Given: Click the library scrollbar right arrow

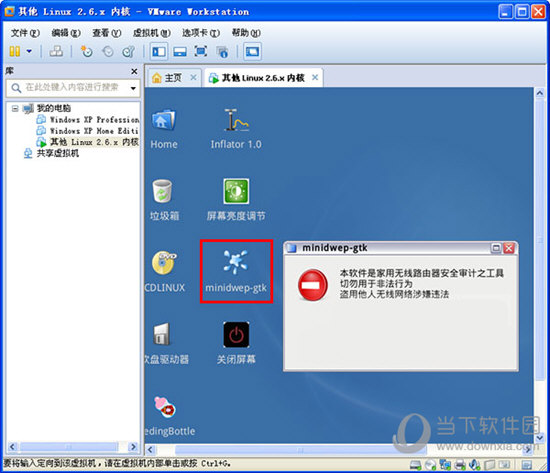Looking at the screenshot, I should click(x=133, y=447).
